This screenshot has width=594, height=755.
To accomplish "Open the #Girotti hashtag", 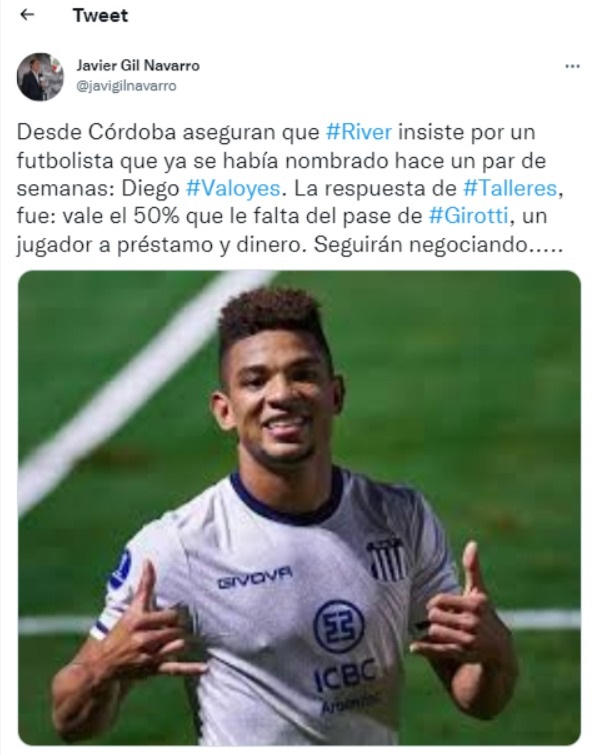I will (468, 216).
